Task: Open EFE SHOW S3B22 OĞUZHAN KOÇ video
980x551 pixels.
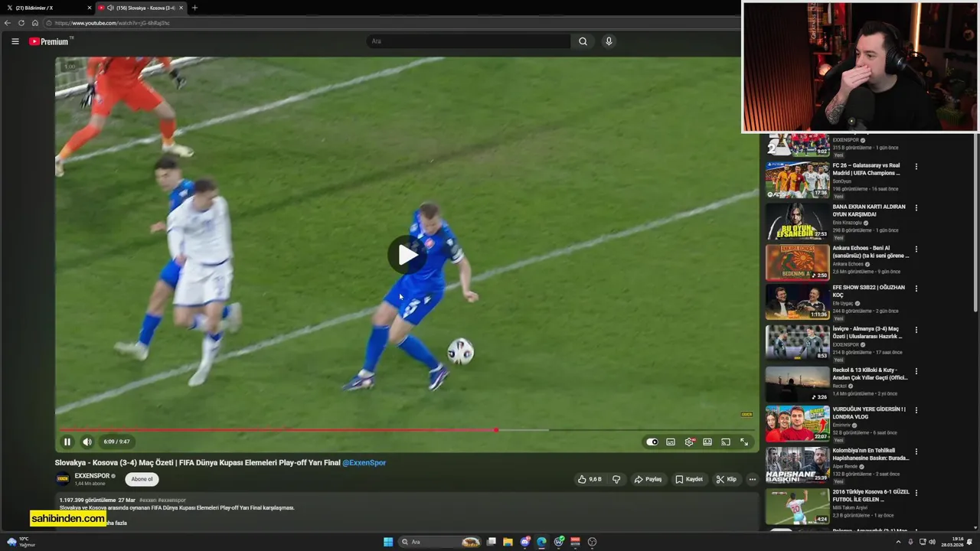Action: click(x=869, y=291)
